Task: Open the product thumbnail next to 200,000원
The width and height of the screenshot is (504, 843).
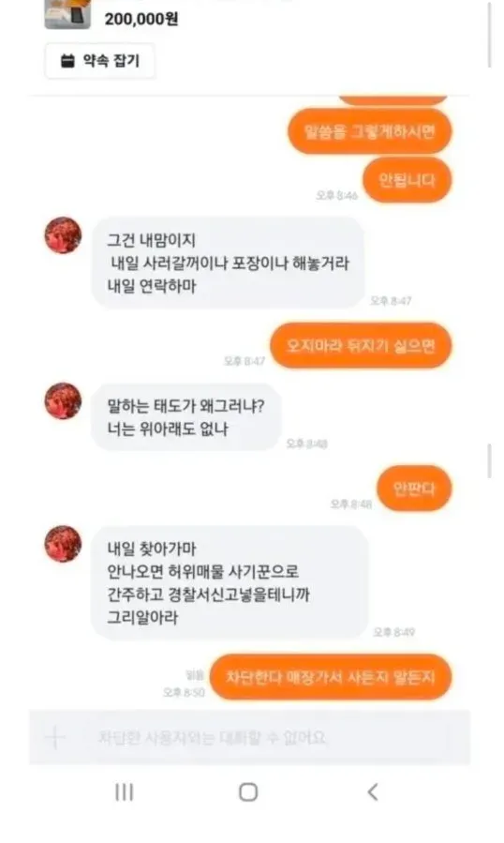Action: (67, 13)
